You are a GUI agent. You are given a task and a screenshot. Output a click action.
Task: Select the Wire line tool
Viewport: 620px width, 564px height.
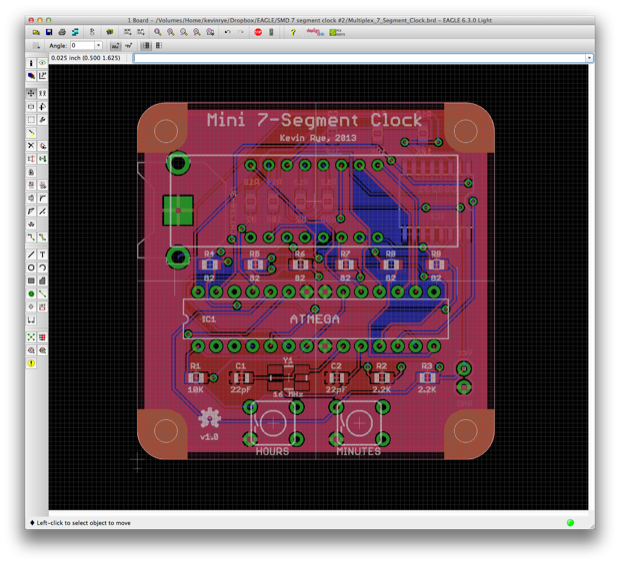(x=31, y=255)
